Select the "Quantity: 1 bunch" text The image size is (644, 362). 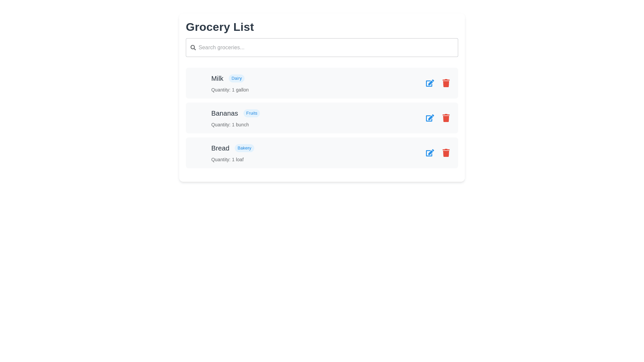230,125
